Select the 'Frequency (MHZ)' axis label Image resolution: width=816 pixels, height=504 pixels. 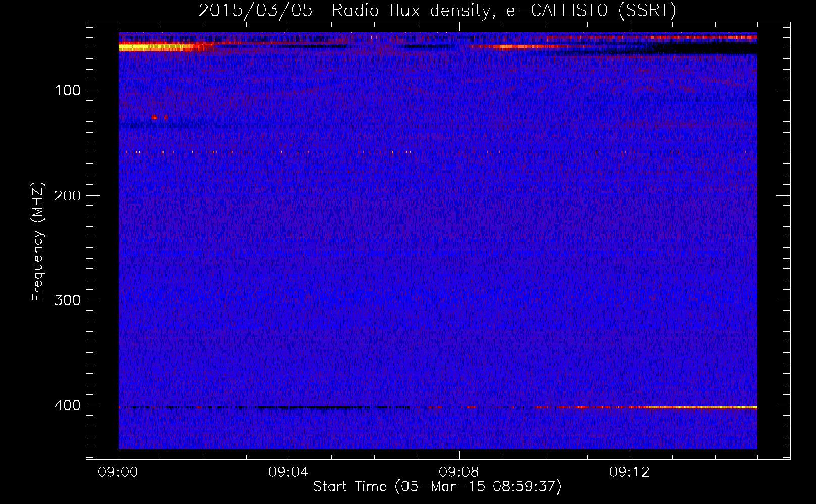(38, 242)
